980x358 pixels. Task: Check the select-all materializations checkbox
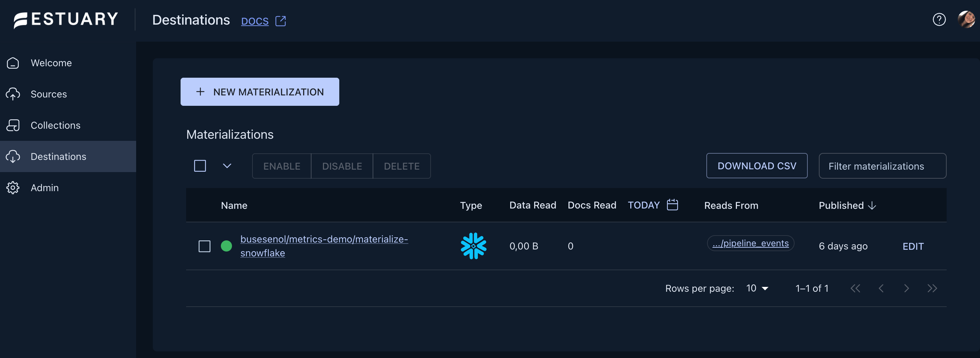(x=200, y=166)
